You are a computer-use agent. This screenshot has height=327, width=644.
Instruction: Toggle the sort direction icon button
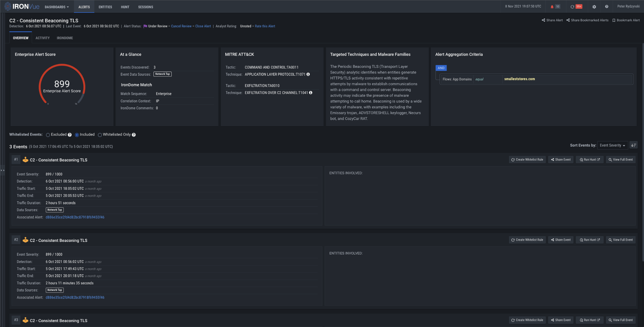(634, 145)
